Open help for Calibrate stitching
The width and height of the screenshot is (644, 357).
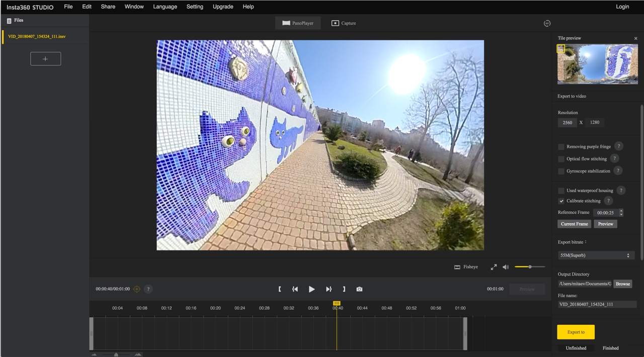coord(608,201)
